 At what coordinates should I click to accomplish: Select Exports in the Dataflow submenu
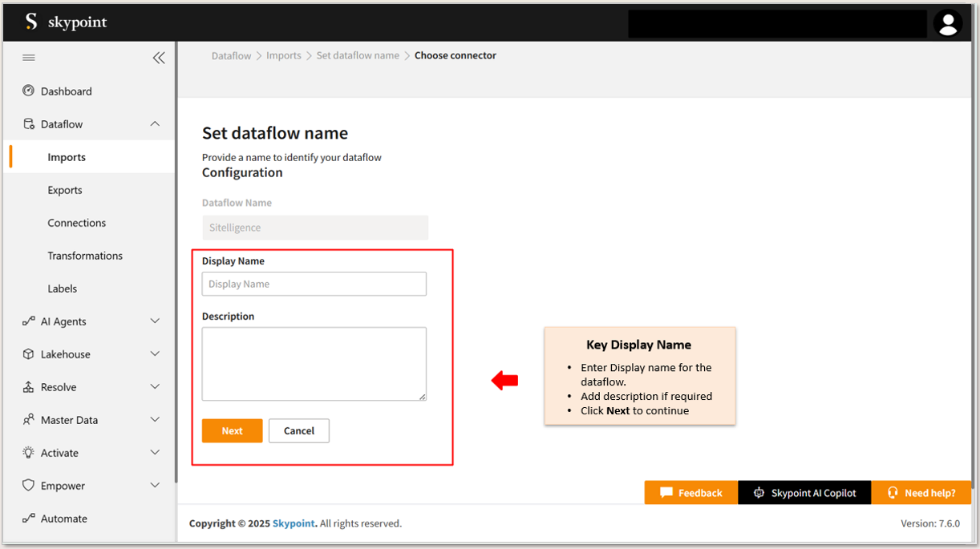click(65, 190)
